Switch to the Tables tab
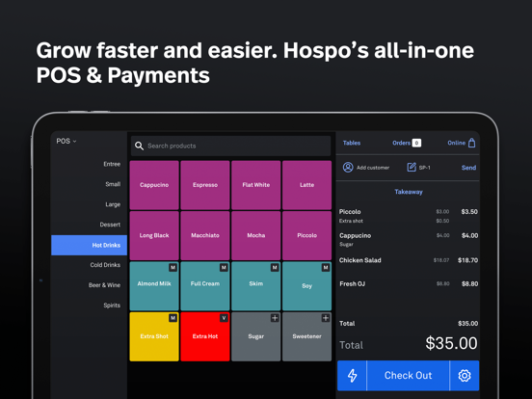Image resolution: width=532 pixels, height=399 pixels. tap(352, 143)
